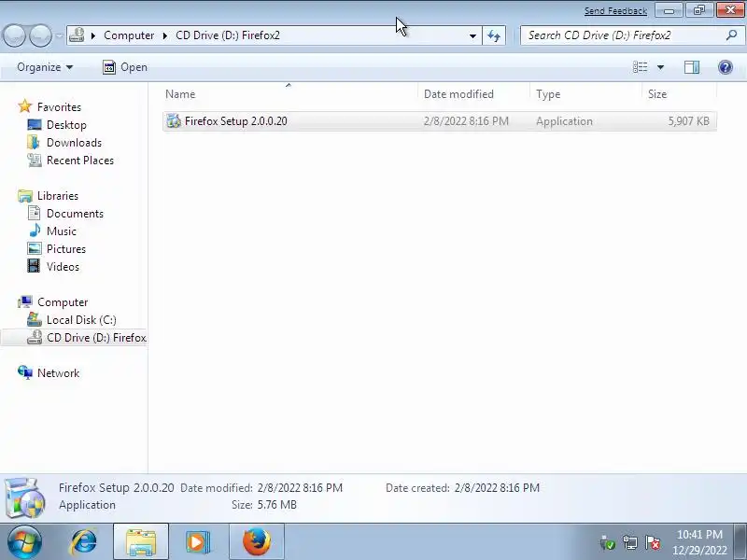The image size is (747, 560).
Task: Open the more view options dropdown
Action: pos(661,67)
